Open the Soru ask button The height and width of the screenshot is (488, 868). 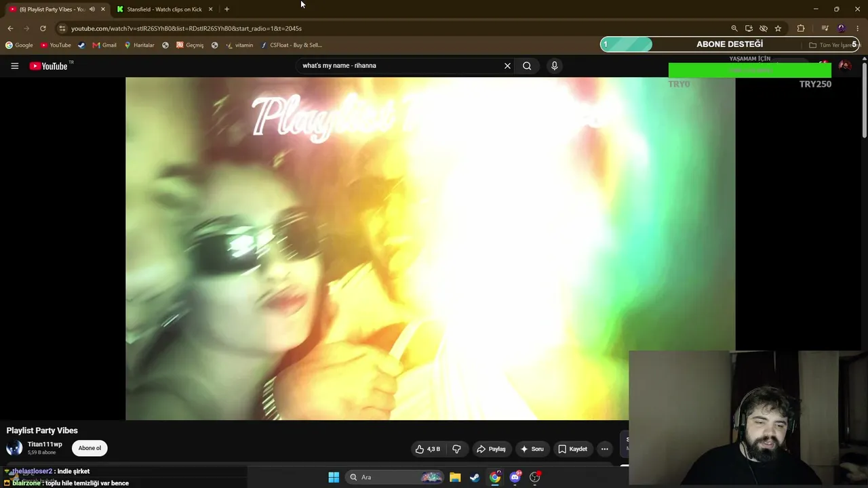pyautogui.click(x=532, y=449)
